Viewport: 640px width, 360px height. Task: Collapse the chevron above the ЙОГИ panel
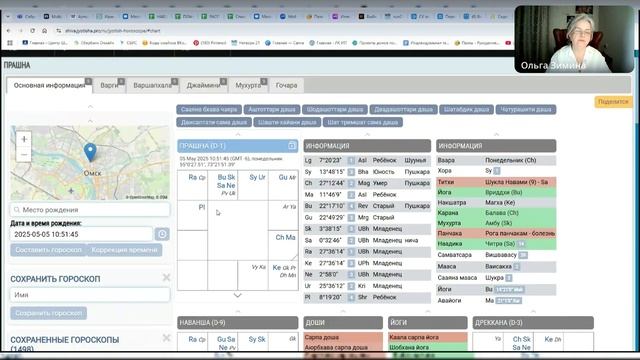427,311
